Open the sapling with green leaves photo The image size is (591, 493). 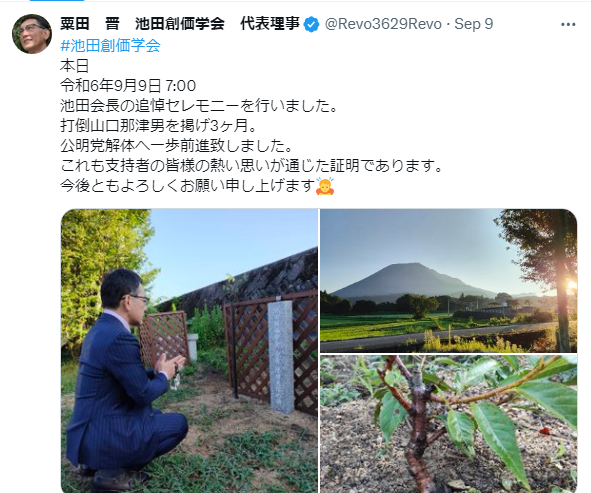coord(449,424)
